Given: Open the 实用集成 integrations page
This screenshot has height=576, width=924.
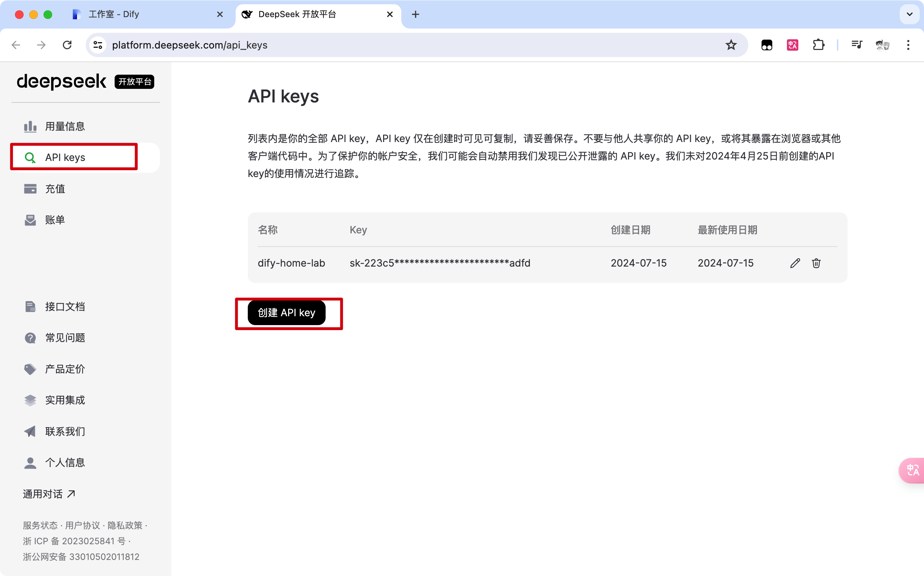Looking at the screenshot, I should (x=65, y=400).
